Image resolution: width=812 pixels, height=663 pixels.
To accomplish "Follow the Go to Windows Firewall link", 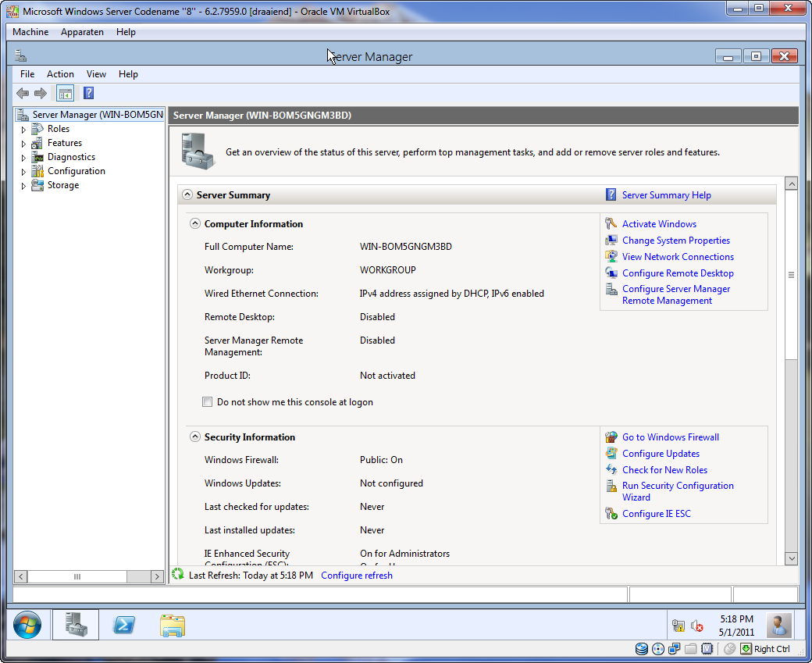I will 671,437.
